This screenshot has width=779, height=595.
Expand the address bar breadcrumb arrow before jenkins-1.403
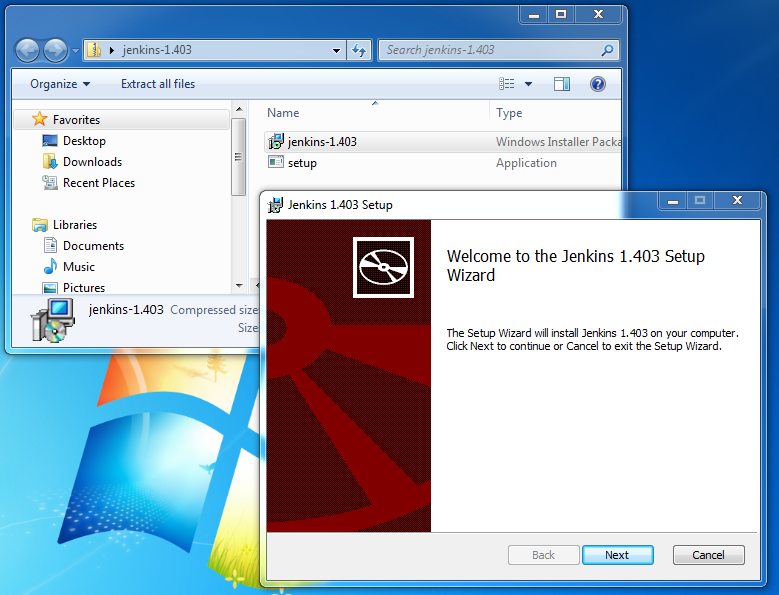click(112, 50)
